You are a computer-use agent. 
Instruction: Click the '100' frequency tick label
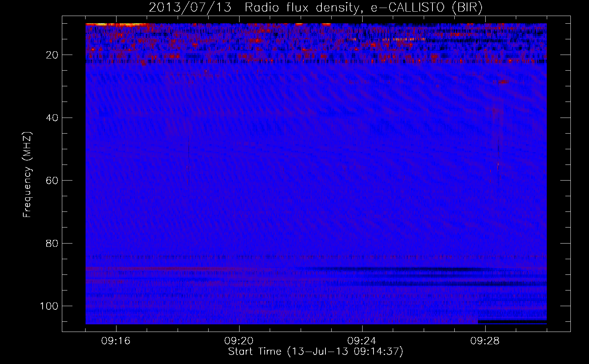click(49, 306)
